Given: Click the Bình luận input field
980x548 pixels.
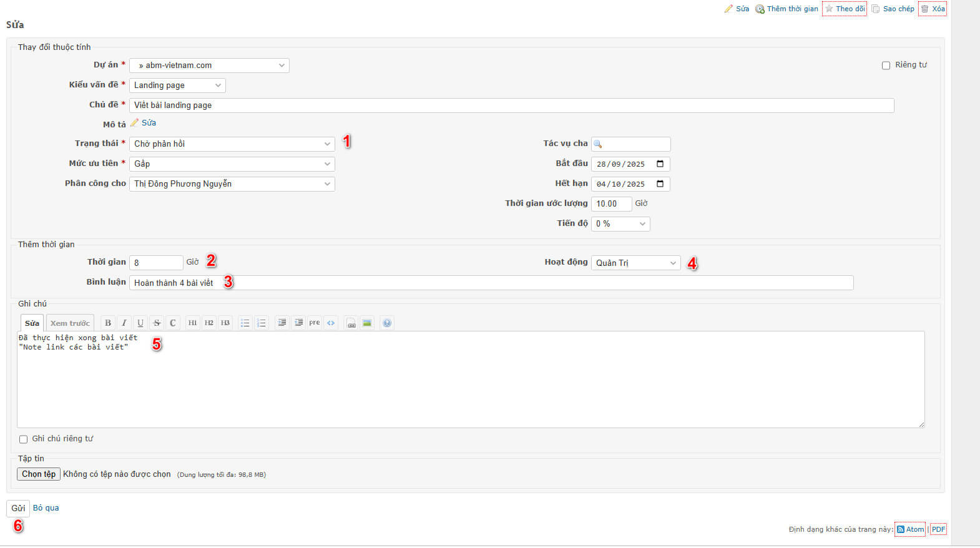Looking at the screenshot, I should pyautogui.click(x=491, y=283).
